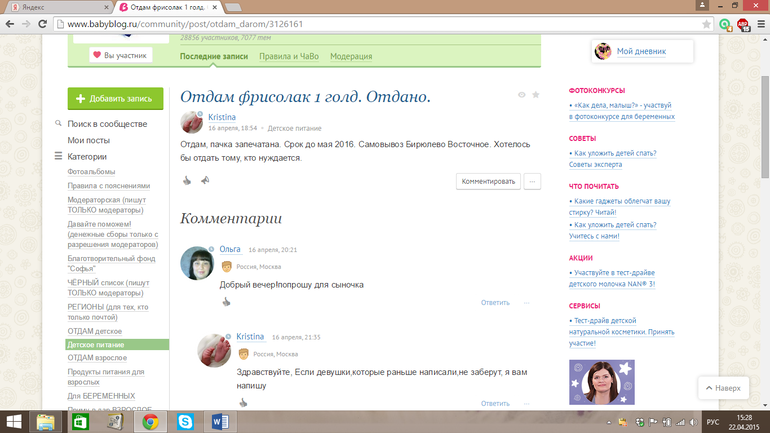770x433 pixels.
Task: Click the Мой дневник avatar icon
Action: (x=603, y=51)
